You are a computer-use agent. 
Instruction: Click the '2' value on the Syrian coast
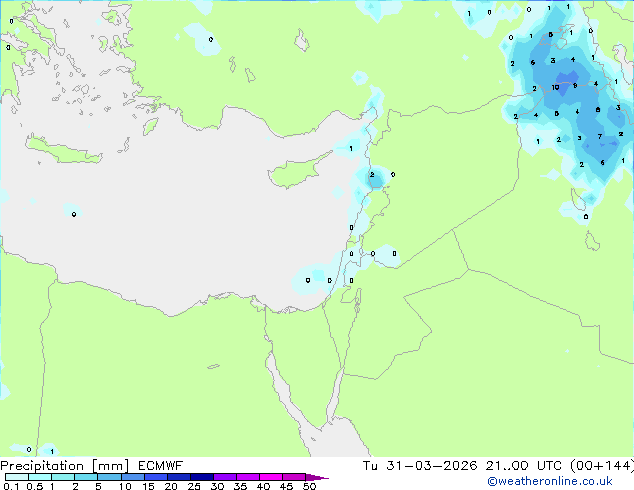[372, 175]
